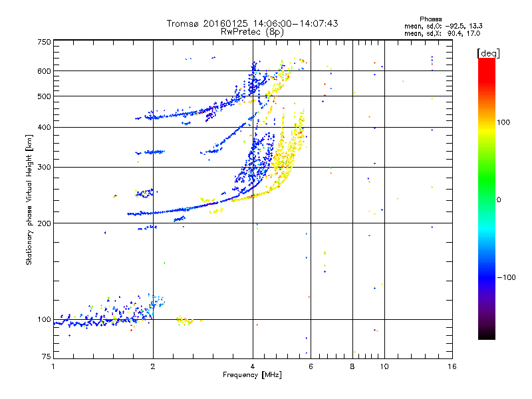The height and width of the screenshot is (399, 532).
Task: Click the y-axis '600' tick label
Action: [x=44, y=71]
